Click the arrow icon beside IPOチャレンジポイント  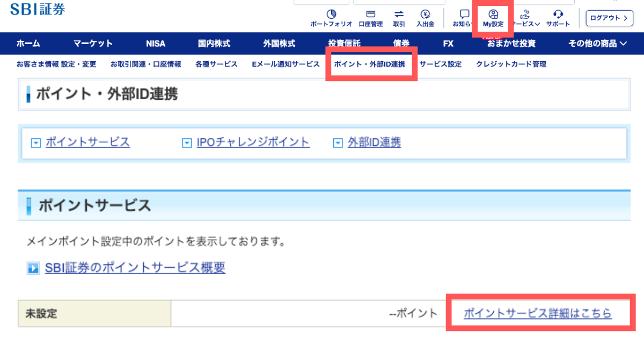187,143
